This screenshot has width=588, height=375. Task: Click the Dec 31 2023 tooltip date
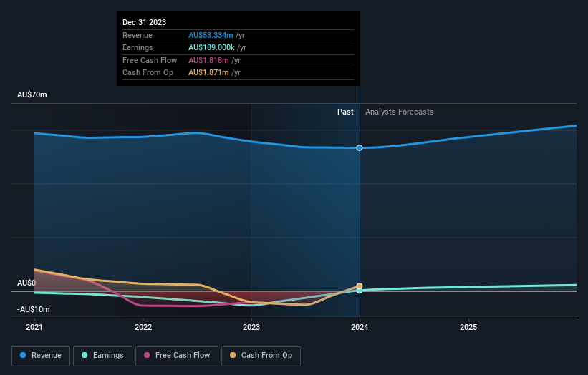(x=145, y=22)
